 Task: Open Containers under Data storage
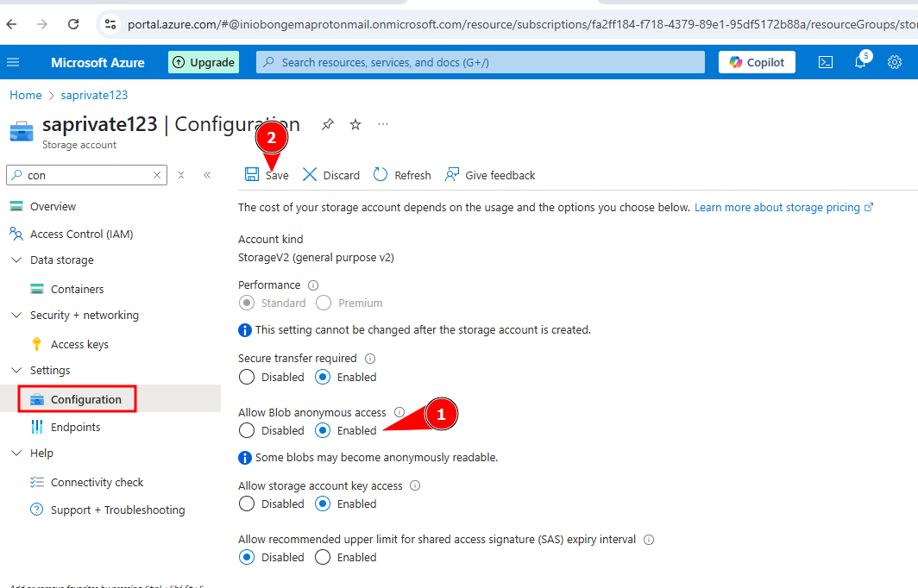click(x=78, y=289)
